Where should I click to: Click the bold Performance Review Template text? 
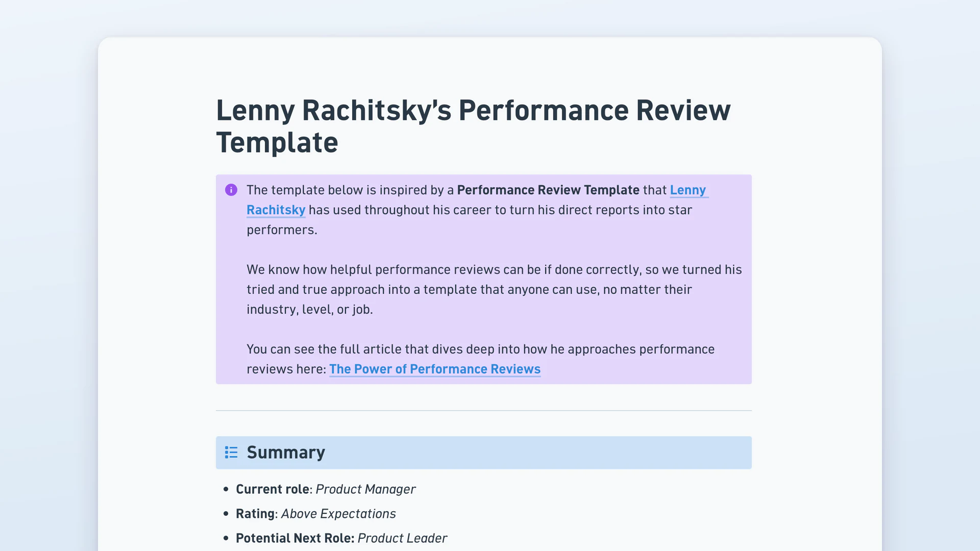point(548,190)
